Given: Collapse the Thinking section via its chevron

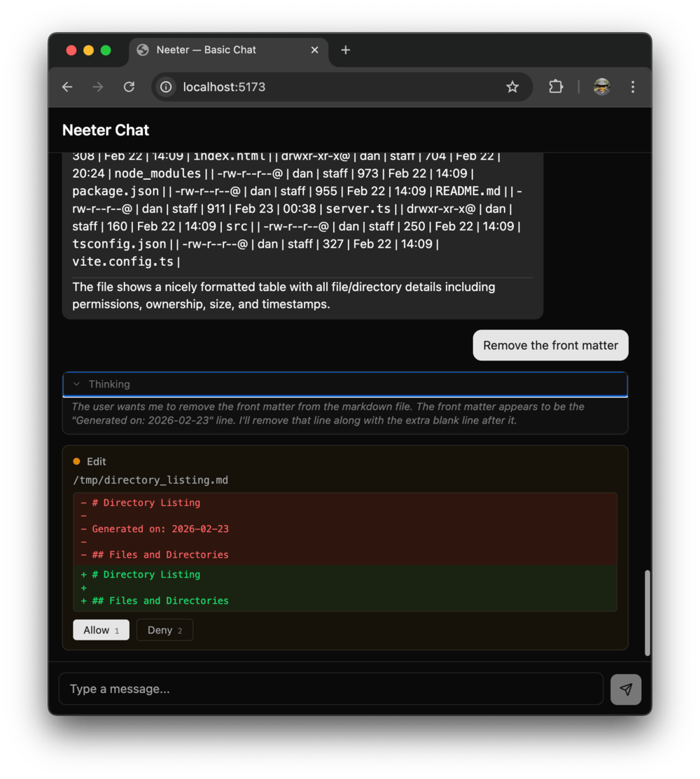Looking at the screenshot, I should [77, 384].
